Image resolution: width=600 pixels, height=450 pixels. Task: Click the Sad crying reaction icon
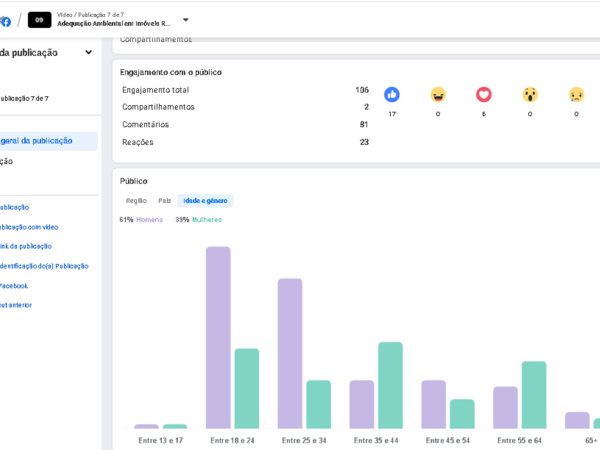point(576,95)
